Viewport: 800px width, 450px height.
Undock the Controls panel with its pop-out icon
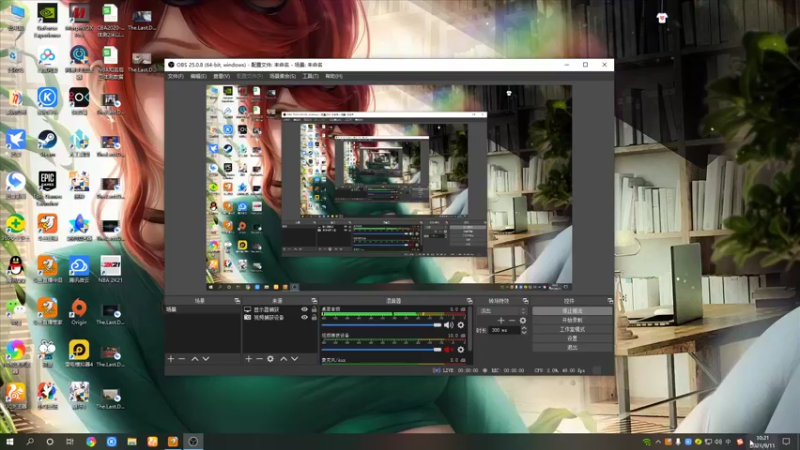click(610, 301)
